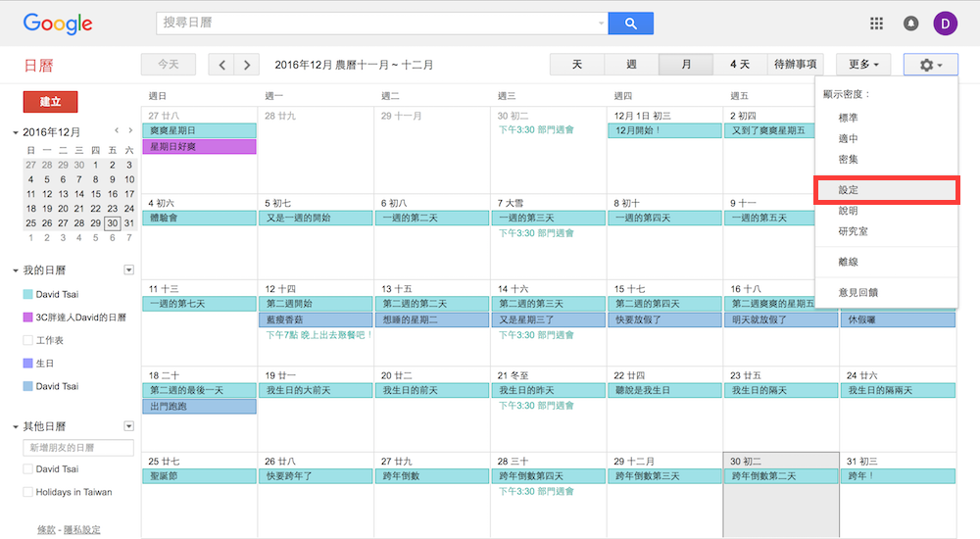The height and width of the screenshot is (539, 980).
Task: Open the 其他日曆 dropdown menu
Action: tap(127, 426)
